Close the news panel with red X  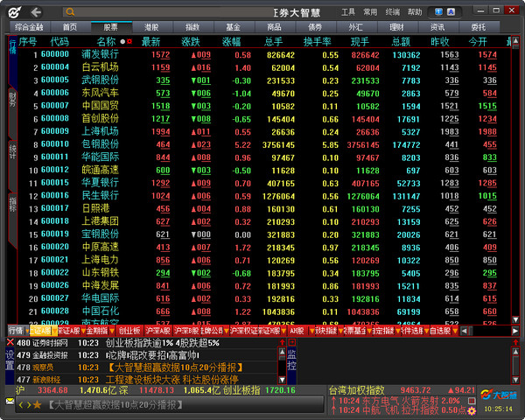pyautogui.click(x=10, y=342)
